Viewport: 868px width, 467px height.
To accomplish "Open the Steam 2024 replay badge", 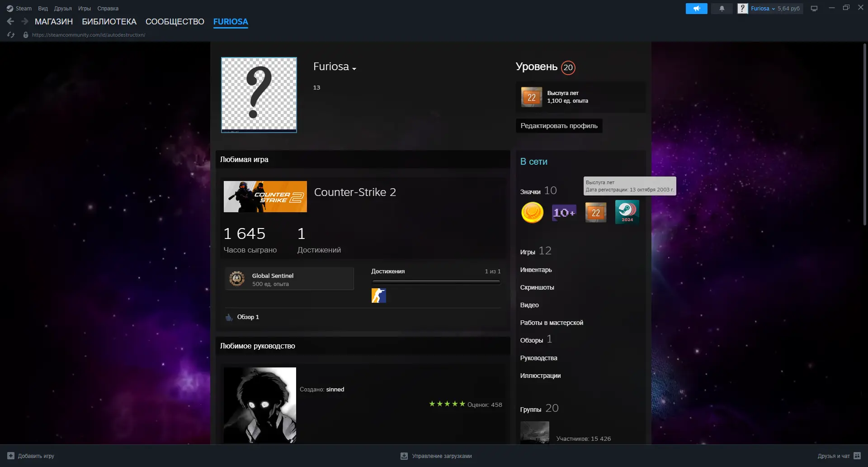I will point(627,212).
